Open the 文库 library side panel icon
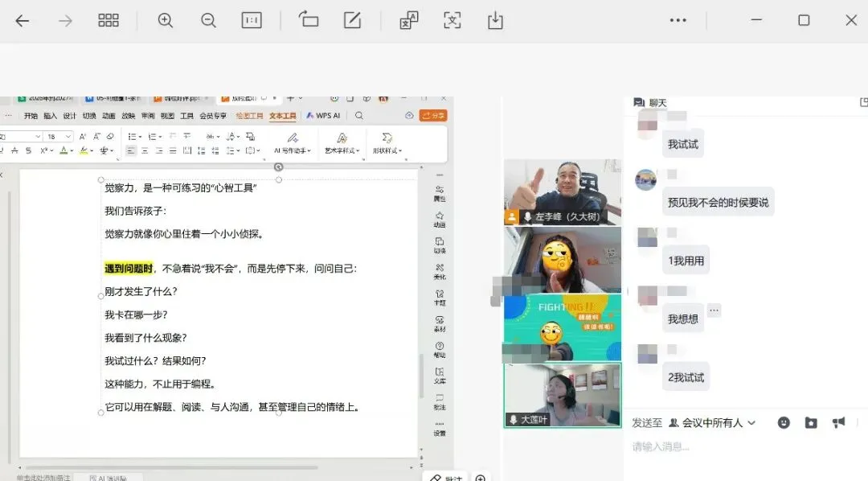868x481 pixels. (440, 376)
